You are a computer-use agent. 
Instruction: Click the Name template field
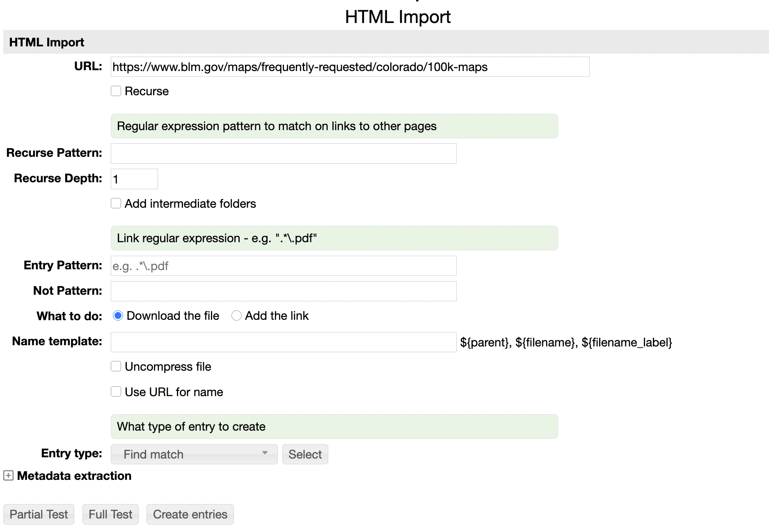pyautogui.click(x=283, y=342)
